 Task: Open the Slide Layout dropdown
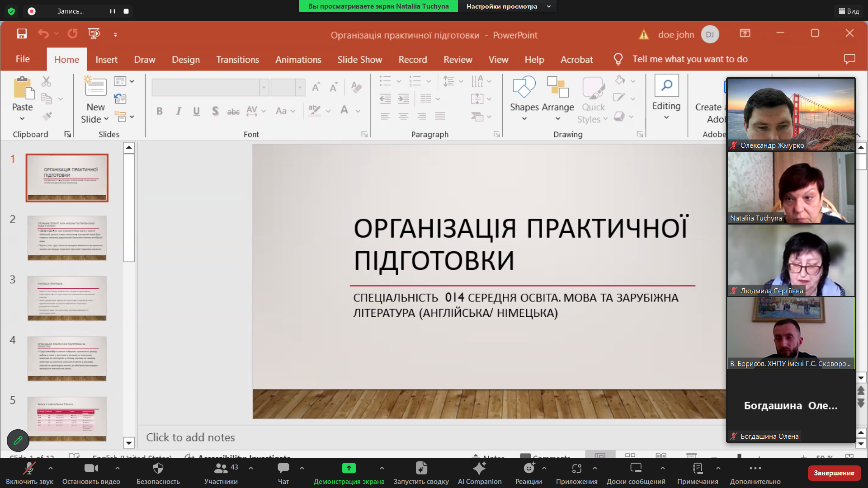pos(124,81)
